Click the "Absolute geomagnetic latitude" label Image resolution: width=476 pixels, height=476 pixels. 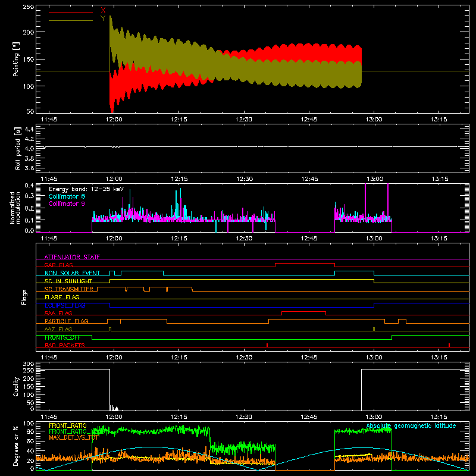(411, 425)
